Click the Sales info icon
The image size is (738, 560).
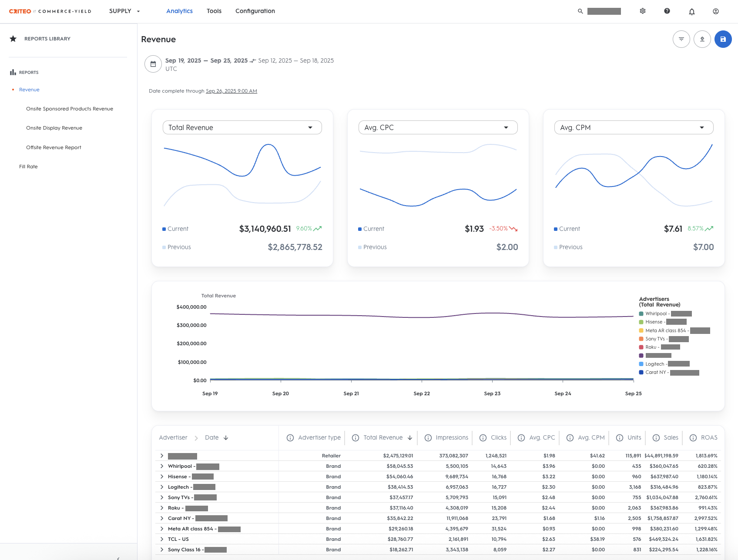[656, 438]
